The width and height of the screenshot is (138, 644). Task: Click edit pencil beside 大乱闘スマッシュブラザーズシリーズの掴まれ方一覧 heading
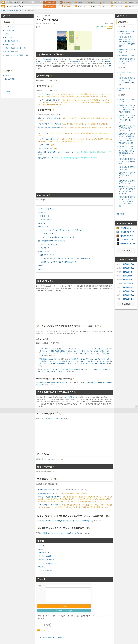click(x=90, y=528)
